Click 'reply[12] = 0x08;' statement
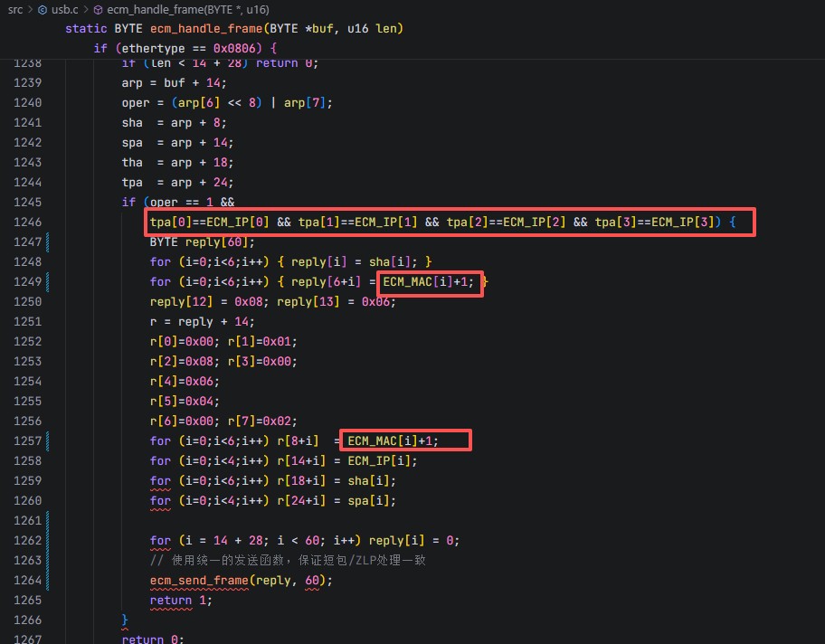The width and height of the screenshot is (825, 644). click(x=209, y=301)
